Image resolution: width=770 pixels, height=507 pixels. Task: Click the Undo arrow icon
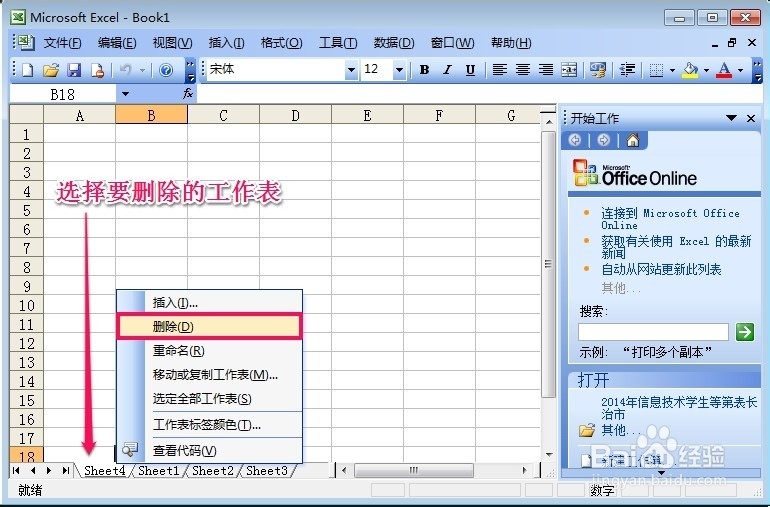[x=126, y=70]
